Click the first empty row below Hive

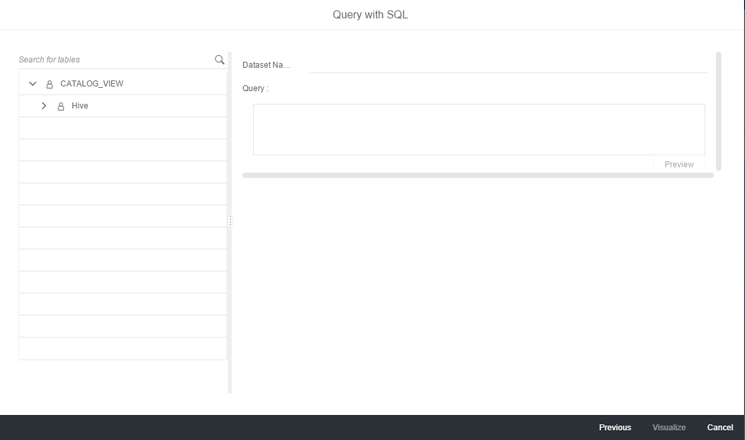(122, 128)
